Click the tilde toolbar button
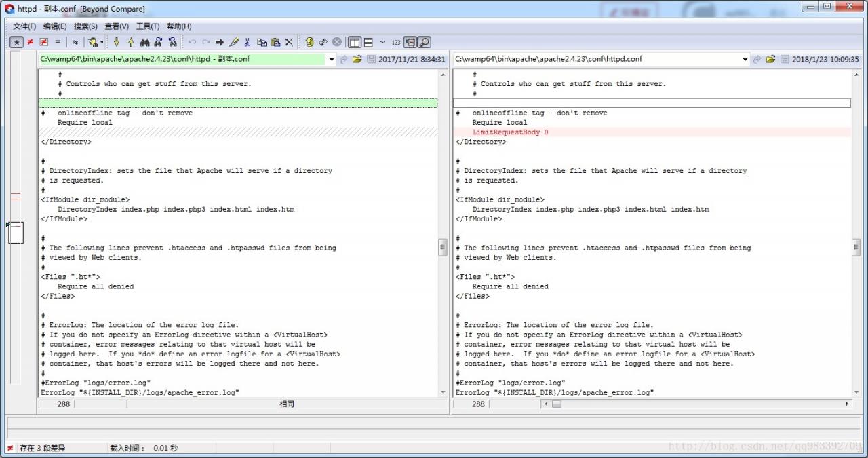Screen dimensions: 868x458 coord(382,42)
